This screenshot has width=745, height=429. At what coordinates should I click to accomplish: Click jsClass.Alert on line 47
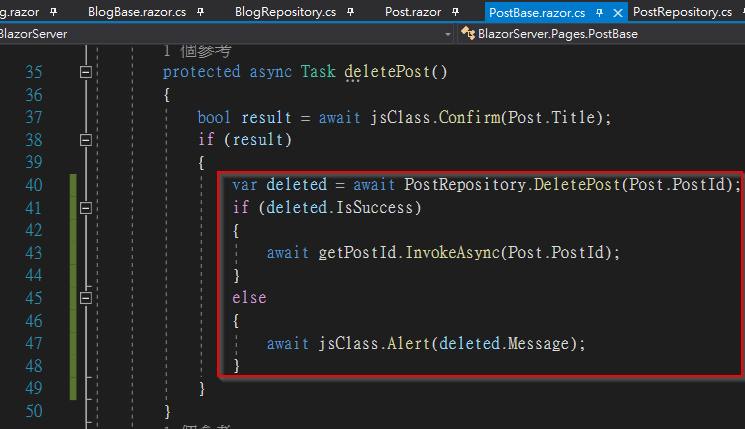tap(374, 343)
